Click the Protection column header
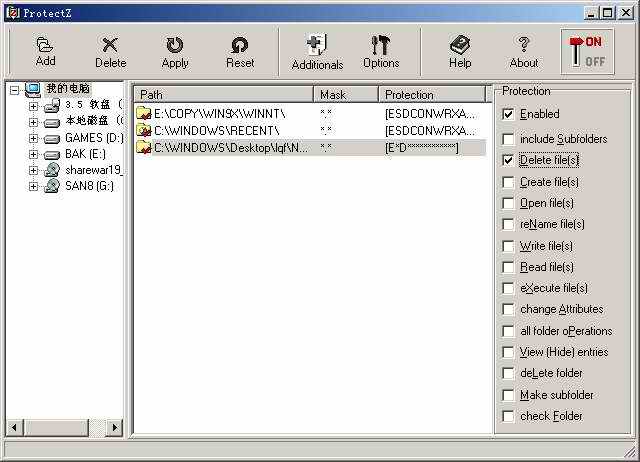This screenshot has height=462, width=640. click(x=432, y=94)
